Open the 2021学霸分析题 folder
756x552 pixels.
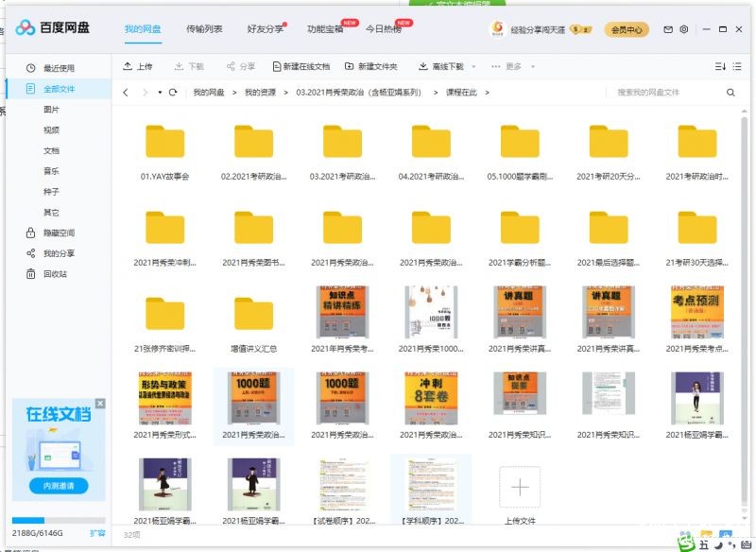(520, 228)
